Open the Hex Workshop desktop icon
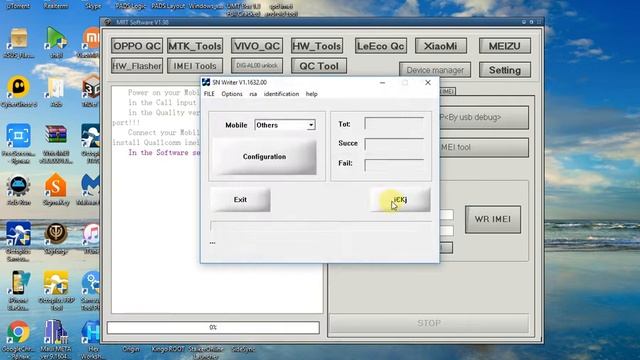Screen dimensions: 640x360 click(x=91, y=339)
